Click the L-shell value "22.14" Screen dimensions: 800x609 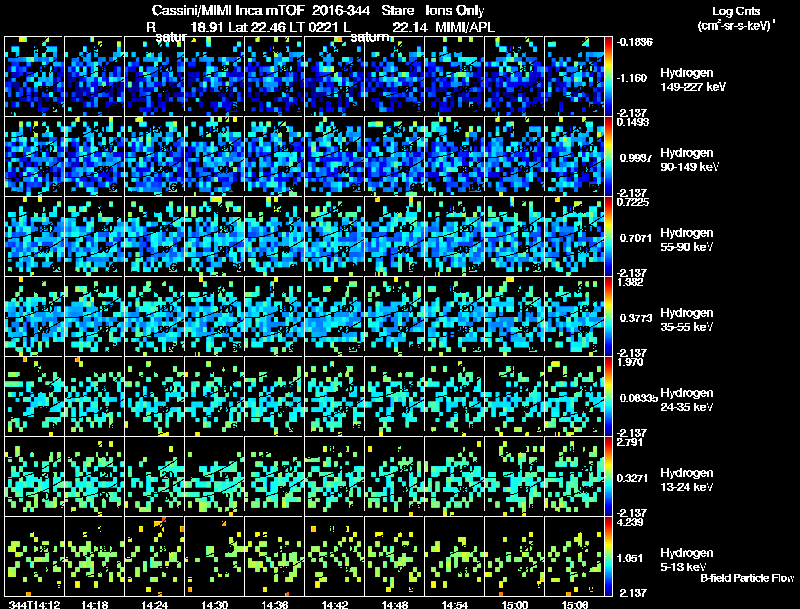[410, 27]
